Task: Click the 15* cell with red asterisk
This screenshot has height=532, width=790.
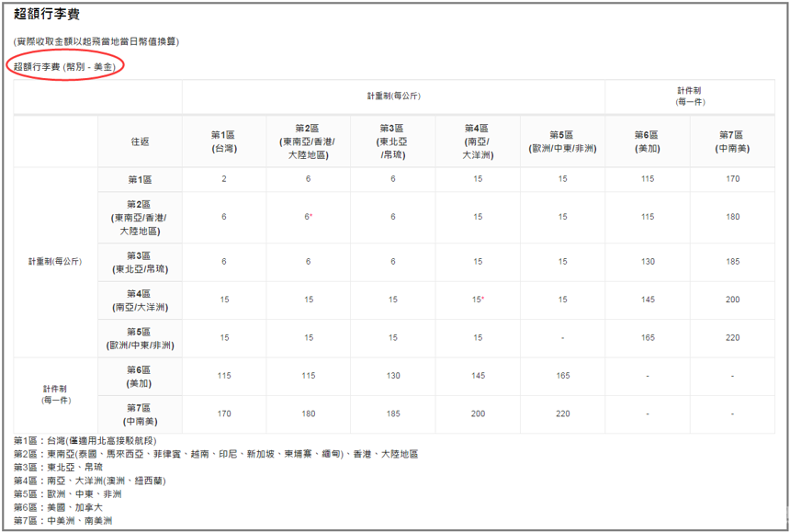Action: pos(478,300)
